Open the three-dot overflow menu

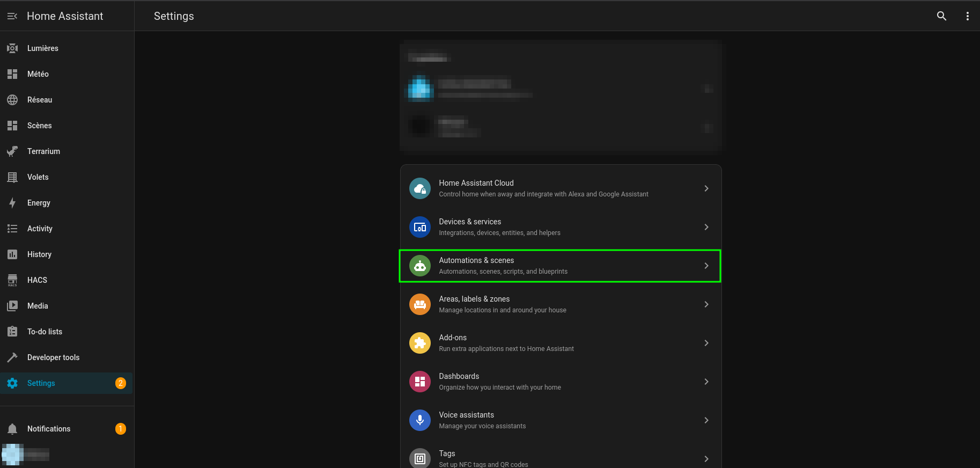[x=967, y=16]
